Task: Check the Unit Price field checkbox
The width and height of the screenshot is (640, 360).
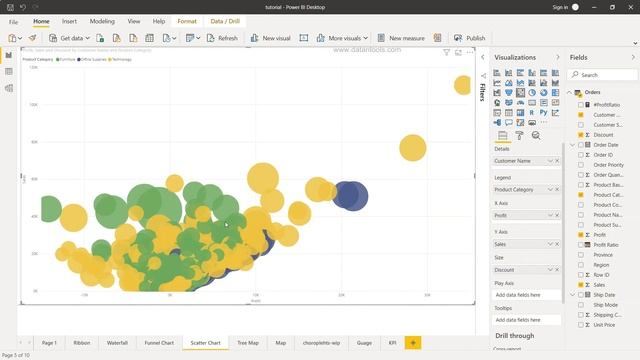Action: click(580, 325)
